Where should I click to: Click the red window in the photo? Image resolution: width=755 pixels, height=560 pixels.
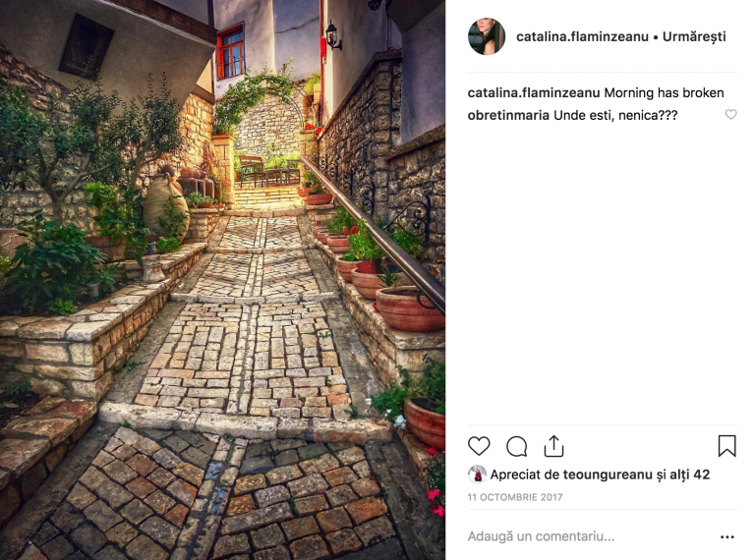pos(230,52)
